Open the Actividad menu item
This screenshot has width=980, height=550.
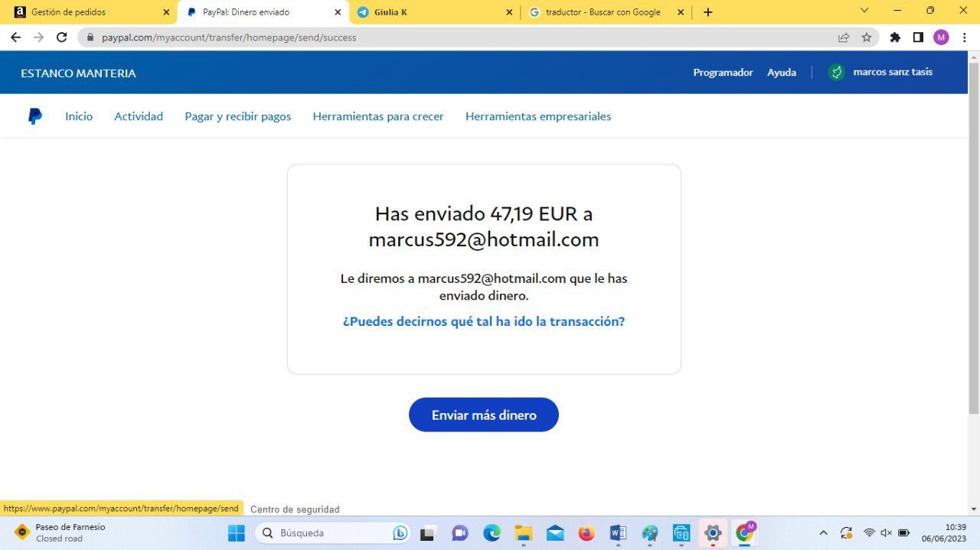[139, 116]
